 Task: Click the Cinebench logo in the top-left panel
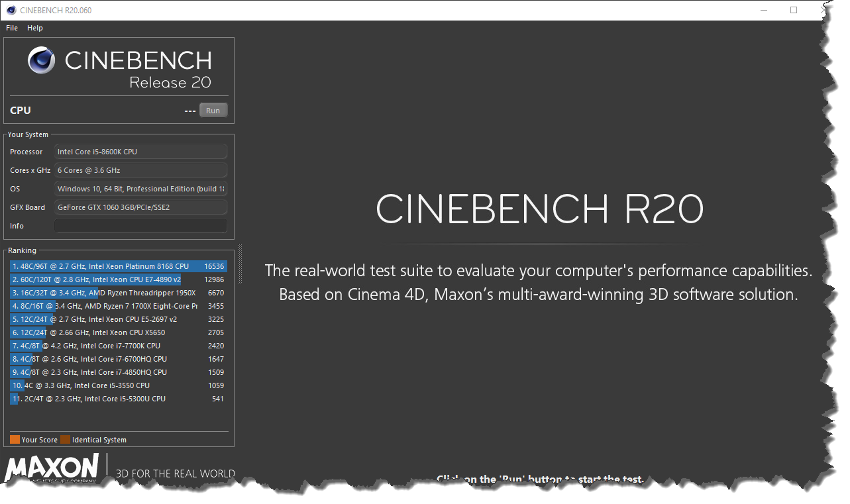click(40, 61)
